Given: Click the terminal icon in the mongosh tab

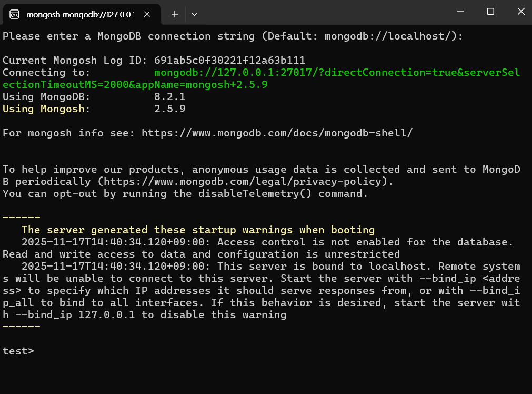Looking at the screenshot, I should [x=14, y=14].
